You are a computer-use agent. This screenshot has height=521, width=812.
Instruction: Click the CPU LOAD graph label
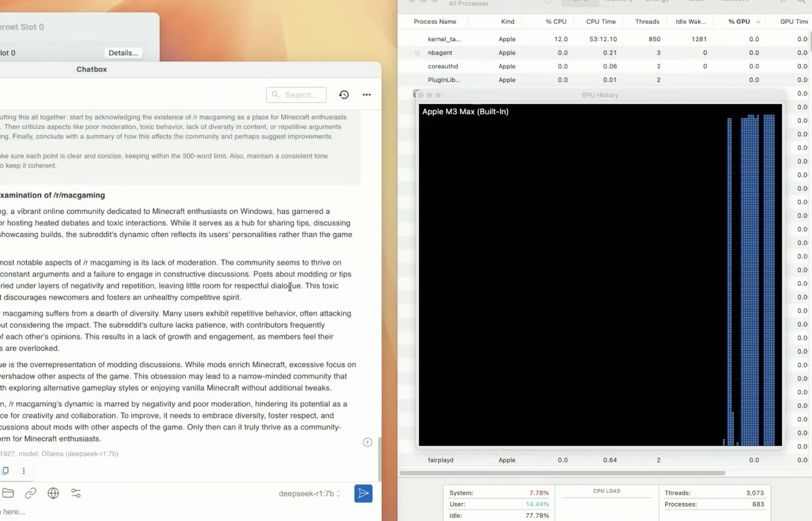(606, 491)
